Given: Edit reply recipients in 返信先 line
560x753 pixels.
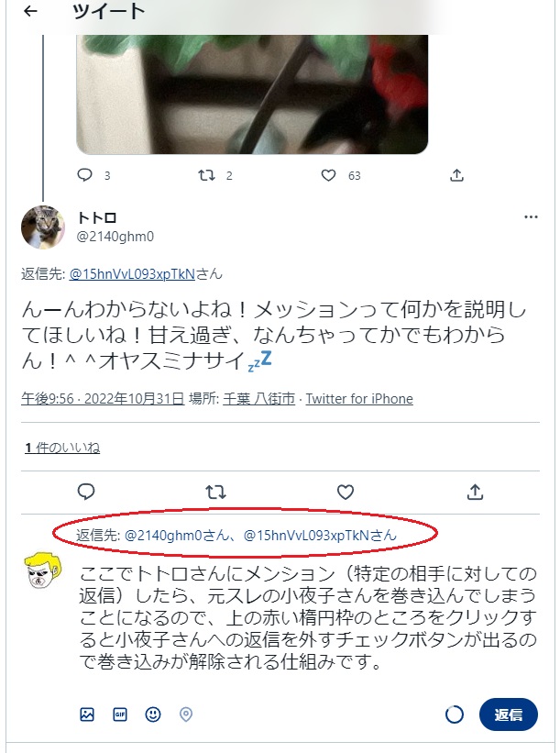Looking at the screenshot, I should pyautogui.click(x=236, y=535).
